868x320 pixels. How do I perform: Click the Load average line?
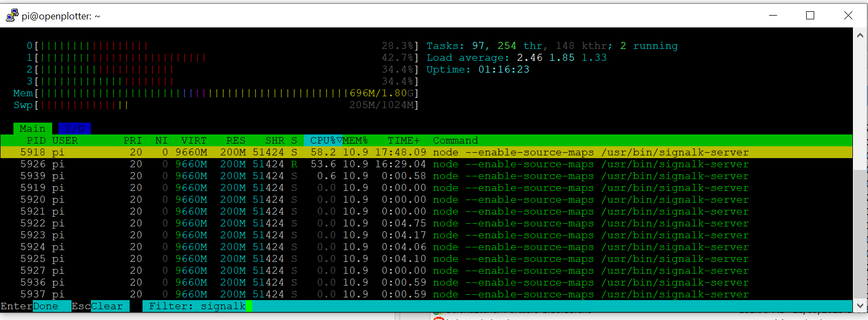tap(517, 58)
